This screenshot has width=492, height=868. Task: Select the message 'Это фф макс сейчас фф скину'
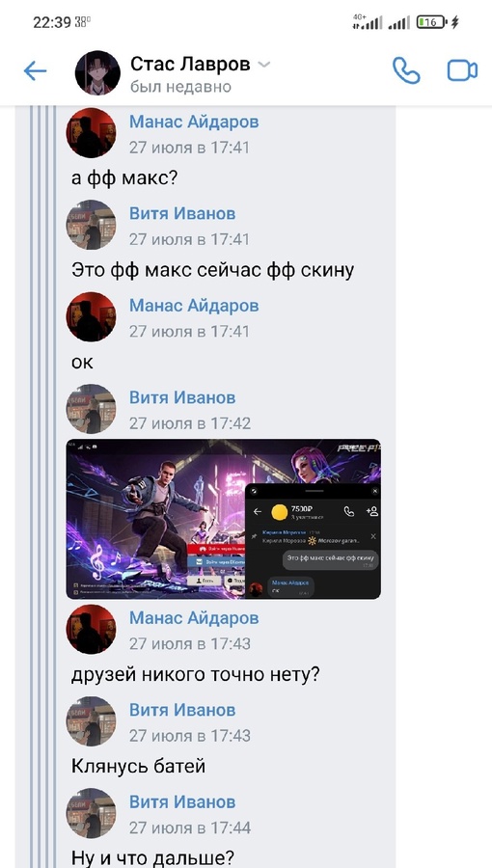tap(212, 271)
